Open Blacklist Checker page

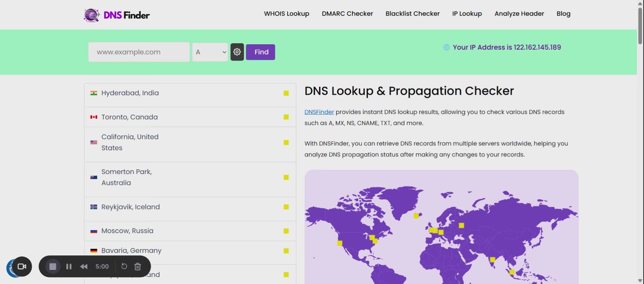413,14
